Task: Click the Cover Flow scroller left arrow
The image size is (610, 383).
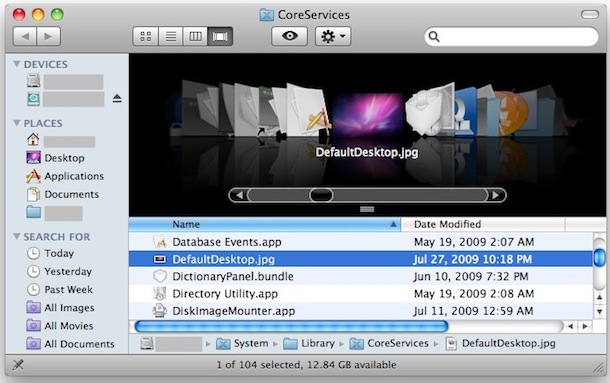Action: click(239, 195)
